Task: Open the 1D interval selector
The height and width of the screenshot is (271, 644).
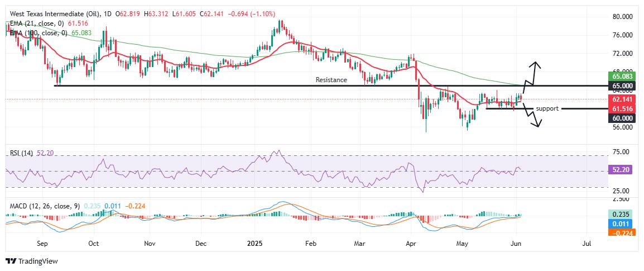Action: click(x=108, y=13)
